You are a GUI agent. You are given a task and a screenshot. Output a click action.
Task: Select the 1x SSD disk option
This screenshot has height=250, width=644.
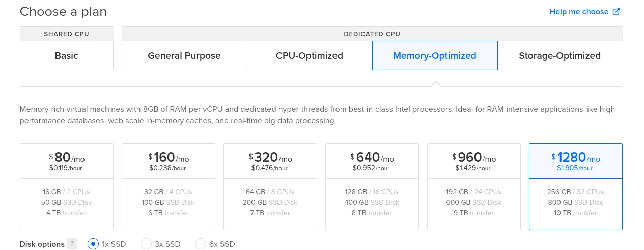[x=93, y=244]
